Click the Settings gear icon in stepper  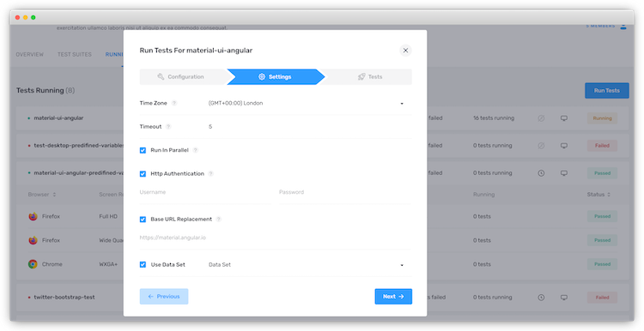[x=262, y=76]
